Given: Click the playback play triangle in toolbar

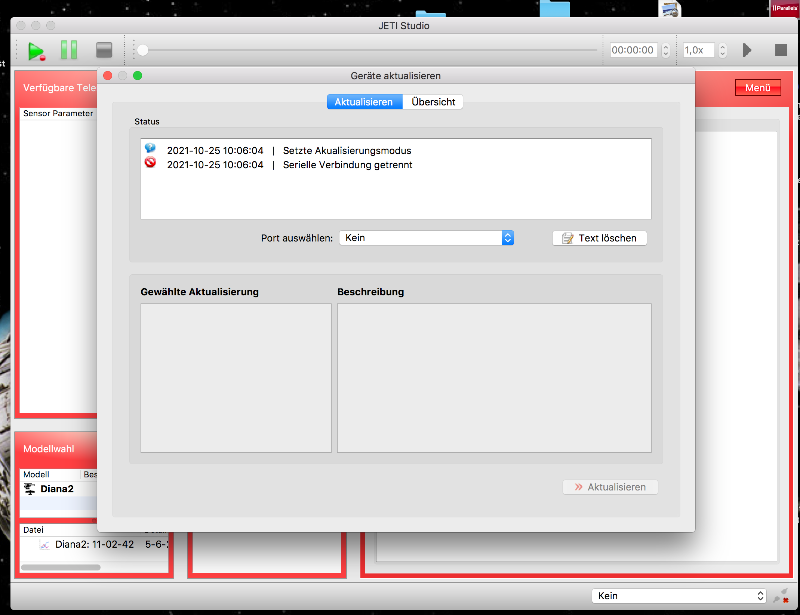Looking at the screenshot, I should 747,50.
